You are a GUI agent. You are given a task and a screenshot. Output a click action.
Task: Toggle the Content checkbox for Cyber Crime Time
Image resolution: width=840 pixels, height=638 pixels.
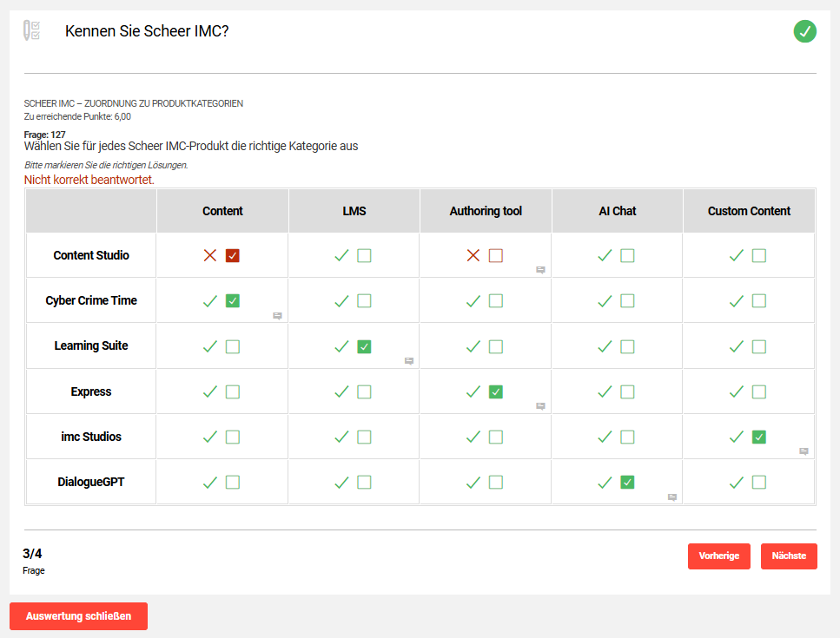[233, 301]
